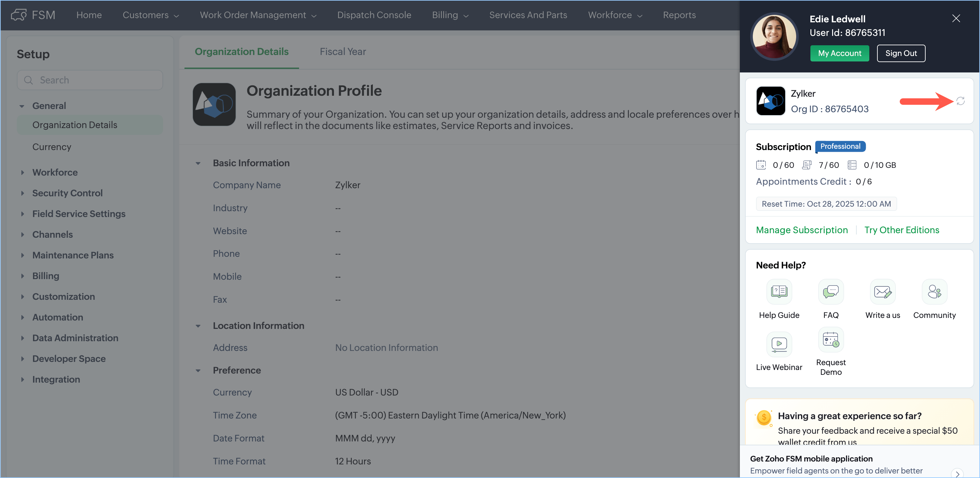Open the Customers dropdown menu
The width and height of the screenshot is (980, 478).
coord(150,15)
